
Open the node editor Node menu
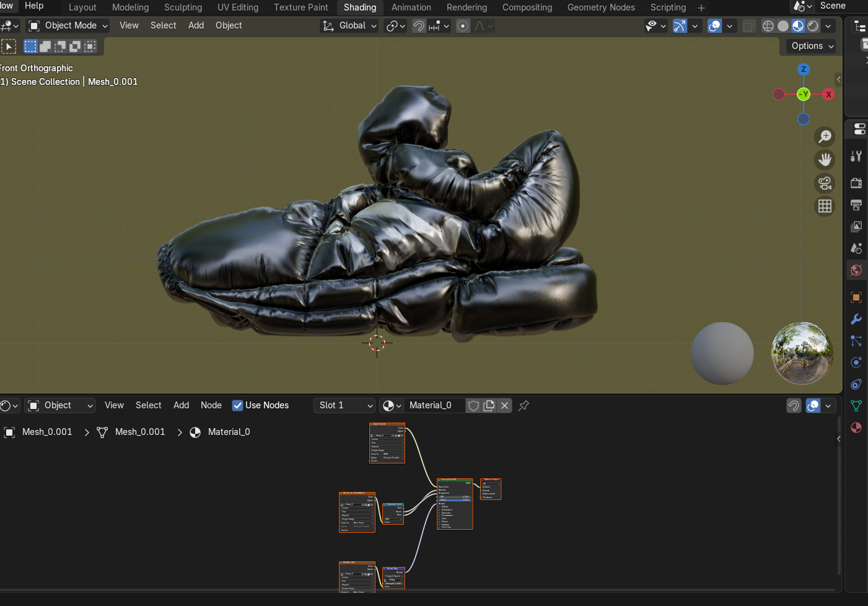click(211, 405)
